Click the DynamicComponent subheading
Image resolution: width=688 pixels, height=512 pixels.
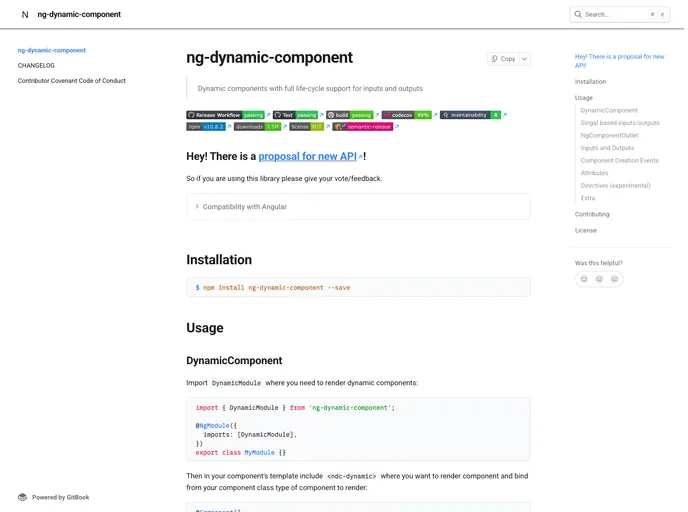(234, 361)
